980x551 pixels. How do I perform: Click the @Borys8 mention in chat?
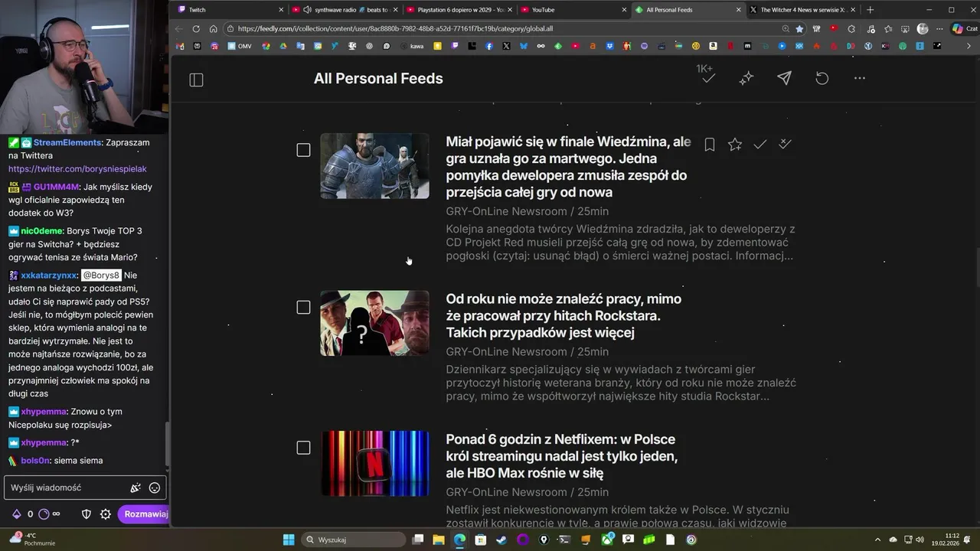click(101, 275)
